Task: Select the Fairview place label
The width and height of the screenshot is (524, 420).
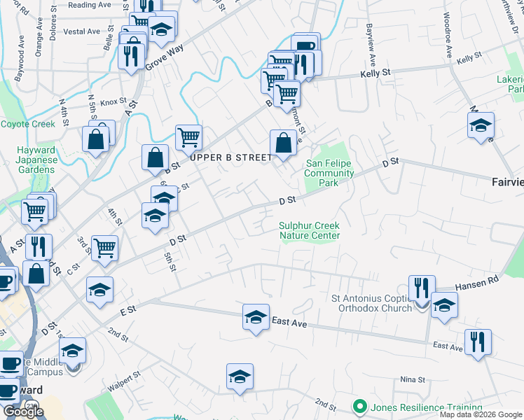Action: pos(508,182)
